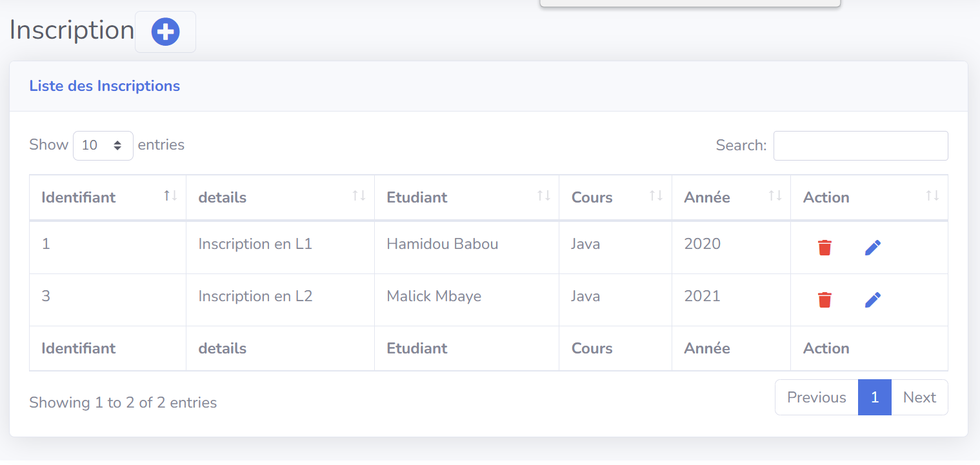Click the Previous pagination button

point(815,397)
